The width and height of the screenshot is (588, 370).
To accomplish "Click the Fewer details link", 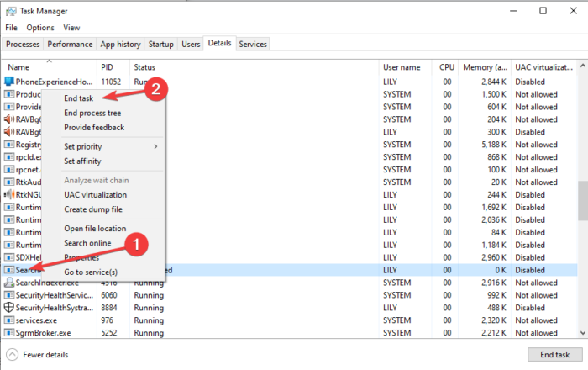I will click(x=45, y=354).
